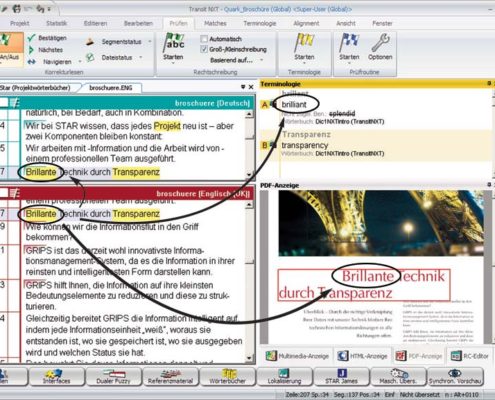Select the Prüfen ribbon tab
This screenshot has width=495, height=400.
[x=178, y=23]
